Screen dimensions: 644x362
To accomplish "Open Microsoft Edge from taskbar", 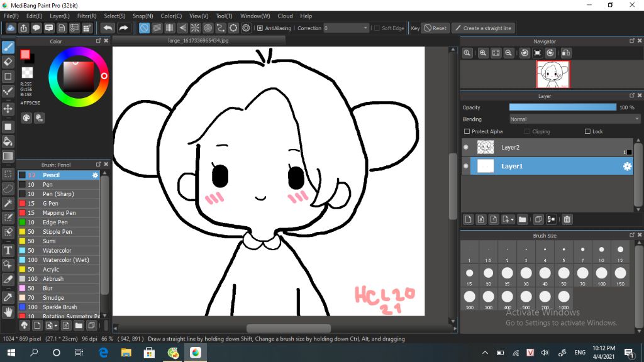I will tap(104, 353).
